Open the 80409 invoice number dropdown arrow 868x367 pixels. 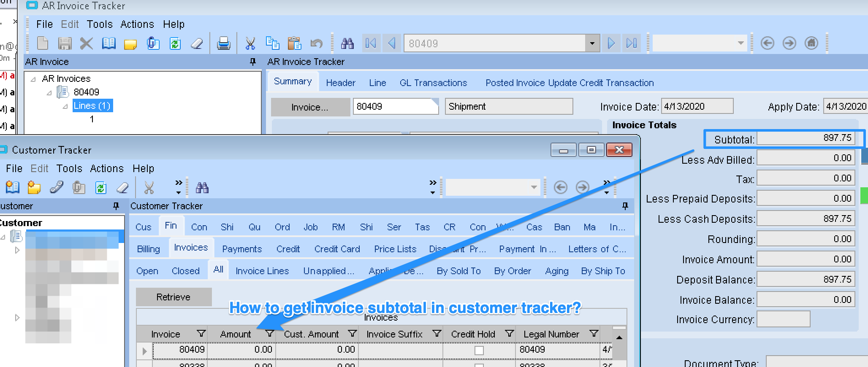click(x=592, y=43)
